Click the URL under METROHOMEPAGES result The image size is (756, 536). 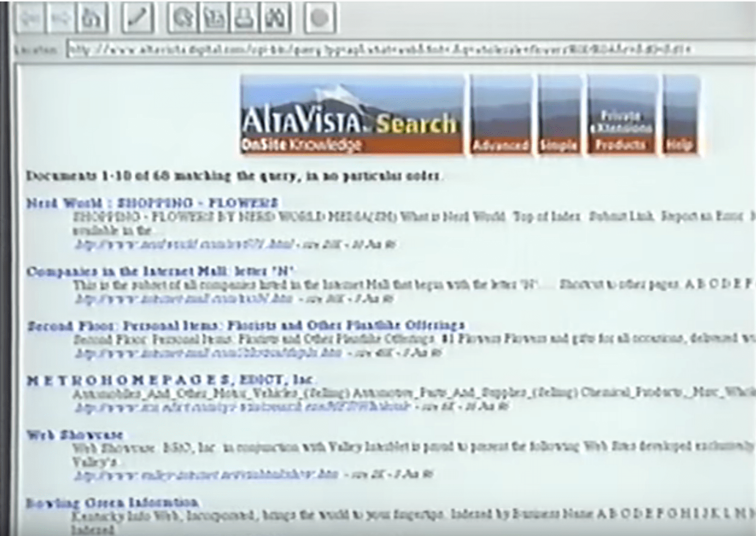point(243,407)
